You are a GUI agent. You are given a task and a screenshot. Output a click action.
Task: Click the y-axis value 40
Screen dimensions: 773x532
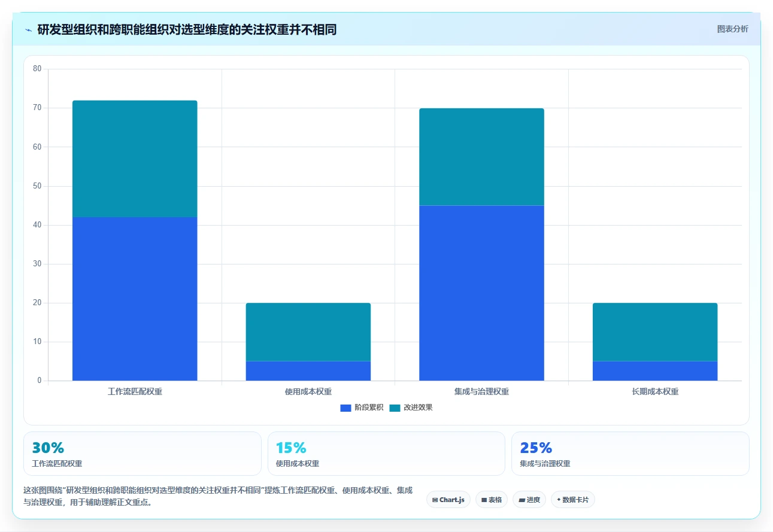click(x=37, y=225)
